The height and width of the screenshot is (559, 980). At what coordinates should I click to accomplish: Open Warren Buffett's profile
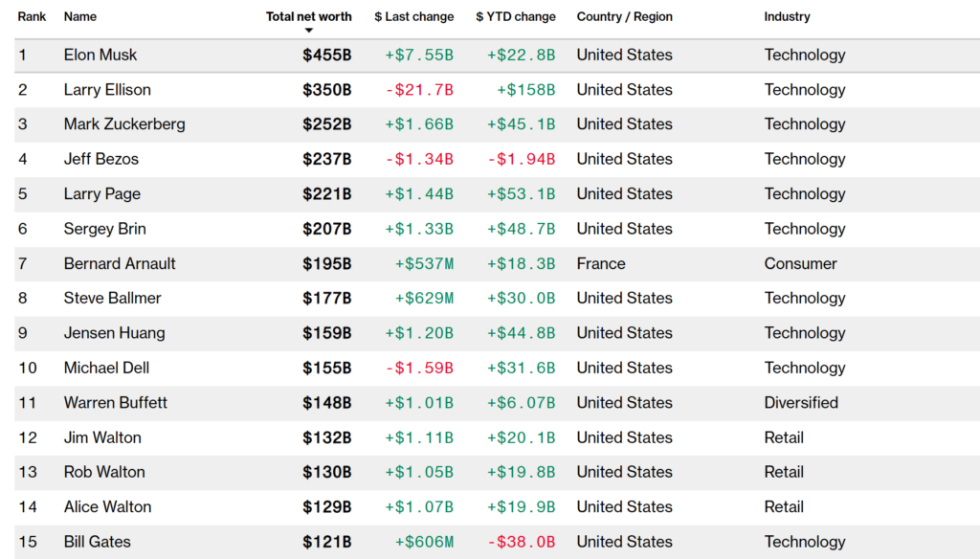pyautogui.click(x=115, y=403)
